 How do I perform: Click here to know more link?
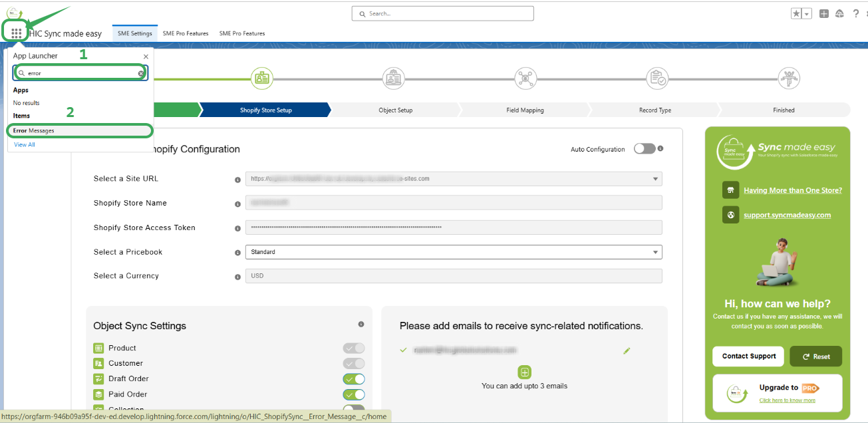[x=787, y=400]
